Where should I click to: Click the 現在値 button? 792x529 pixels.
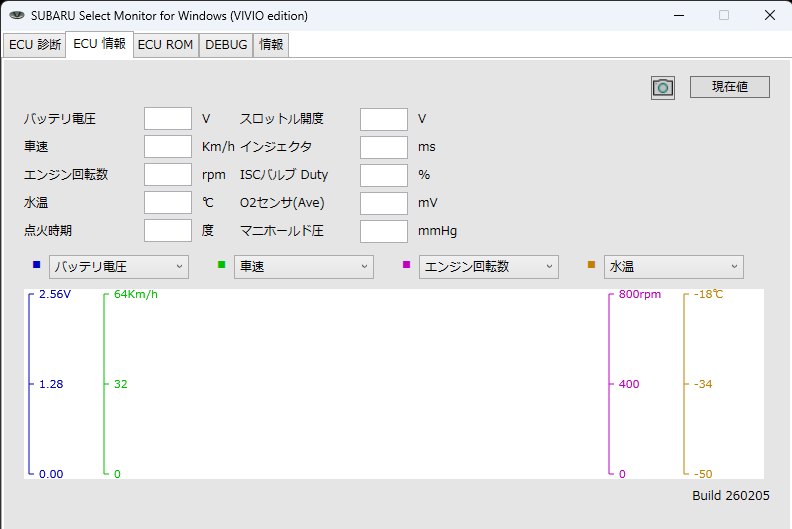click(729, 87)
